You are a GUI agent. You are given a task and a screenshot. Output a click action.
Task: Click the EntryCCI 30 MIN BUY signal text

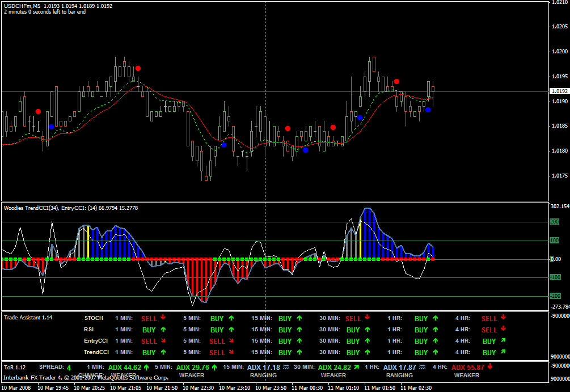353,341
